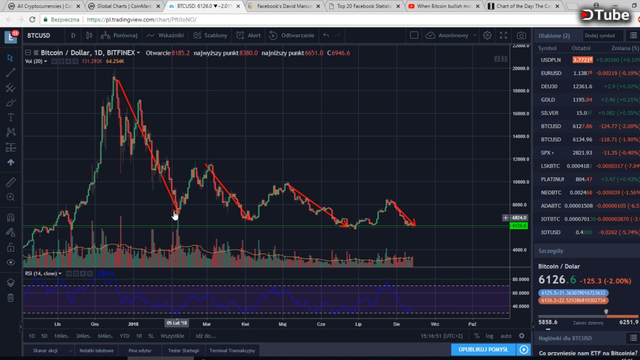The width and height of the screenshot is (640, 360).
Task: Select the GOLD row in watchlist
Action: pyautogui.click(x=587, y=100)
